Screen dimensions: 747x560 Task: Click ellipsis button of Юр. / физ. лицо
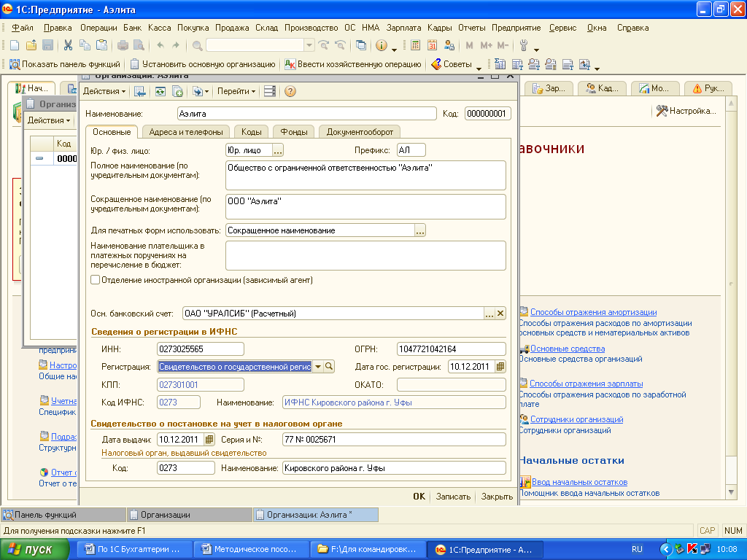point(278,150)
